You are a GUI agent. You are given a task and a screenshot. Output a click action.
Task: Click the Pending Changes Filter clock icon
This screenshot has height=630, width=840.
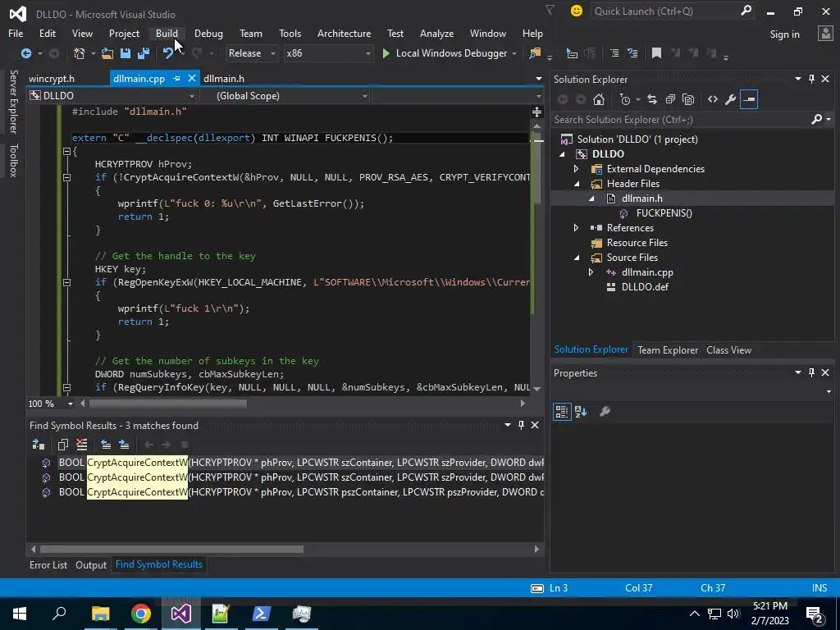coord(624,99)
